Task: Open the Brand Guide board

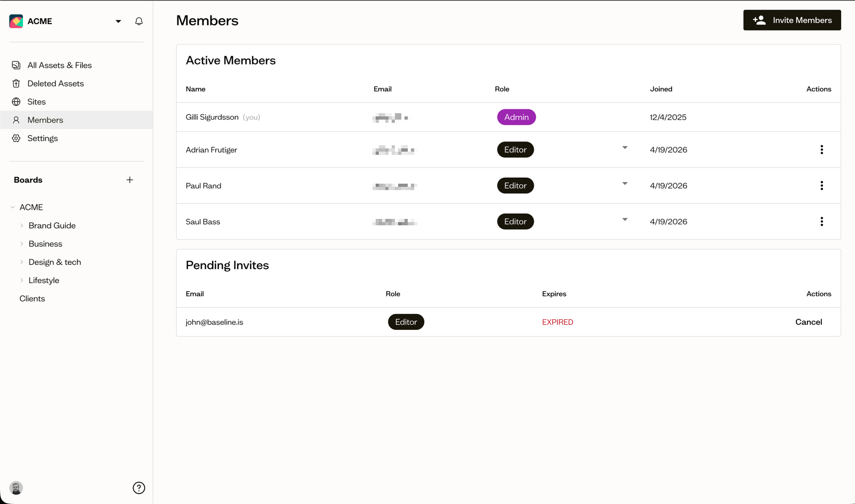Action: point(52,225)
